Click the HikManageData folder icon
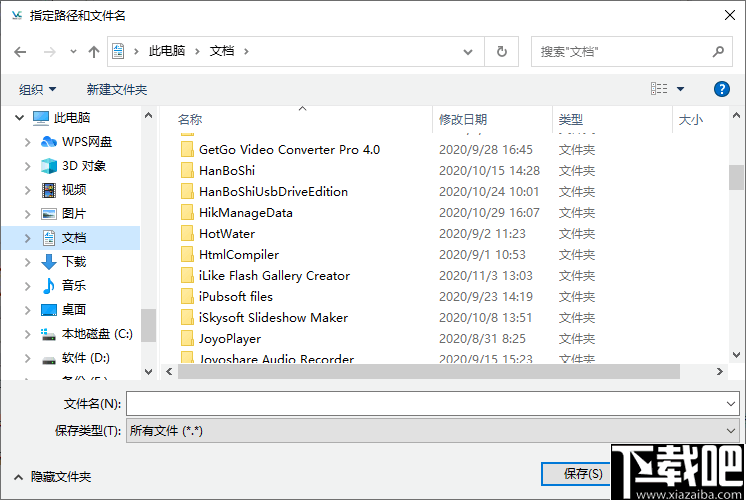The height and width of the screenshot is (500, 746). click(187, 212)
